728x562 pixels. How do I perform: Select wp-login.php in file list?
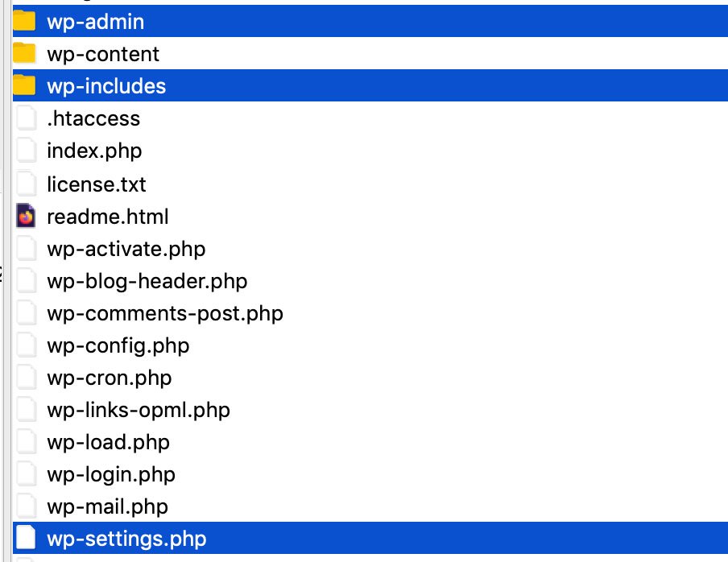111,474
